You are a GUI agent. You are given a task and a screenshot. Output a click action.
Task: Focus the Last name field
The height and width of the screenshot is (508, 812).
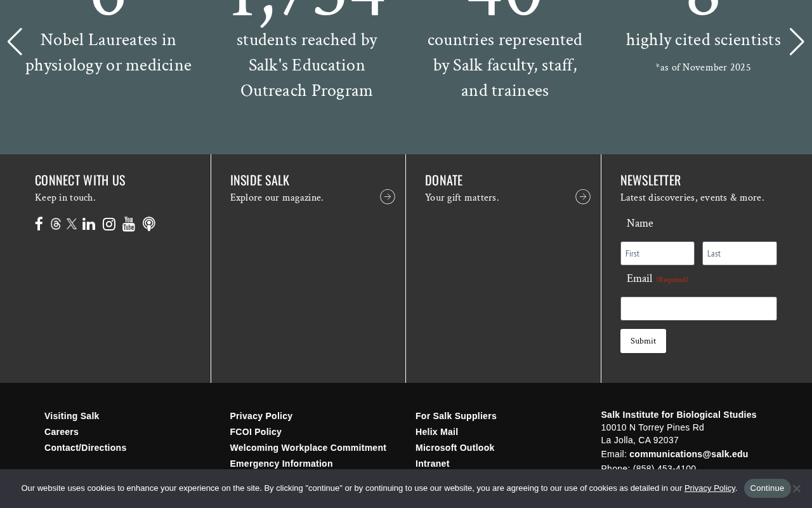pyautogui.click(x=740, y=253)
